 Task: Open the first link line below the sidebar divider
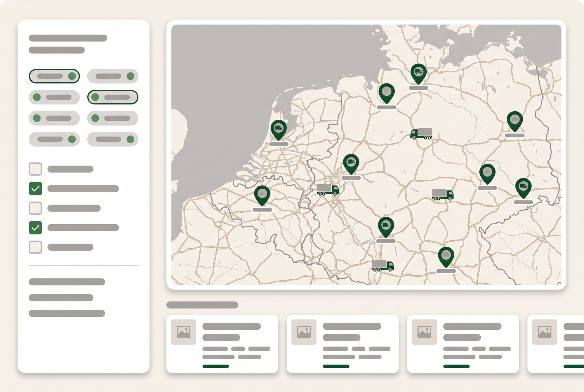click(x=67, y=282)
